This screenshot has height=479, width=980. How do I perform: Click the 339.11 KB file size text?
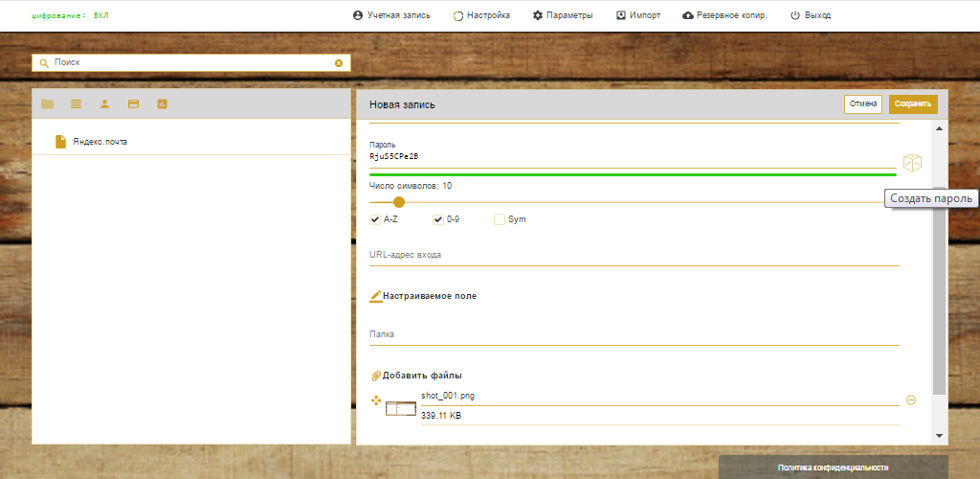pyautogui.click(x=441, y=416)
